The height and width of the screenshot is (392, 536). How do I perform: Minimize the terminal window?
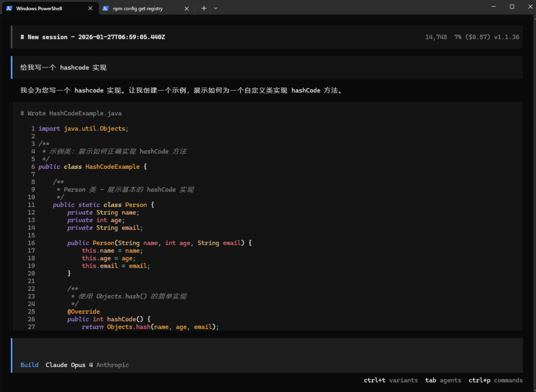[x=493, y=7]
